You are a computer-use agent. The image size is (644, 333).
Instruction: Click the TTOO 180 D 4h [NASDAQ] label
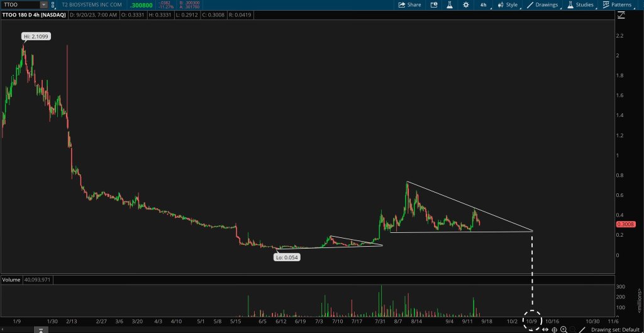[x=34, y=15]
